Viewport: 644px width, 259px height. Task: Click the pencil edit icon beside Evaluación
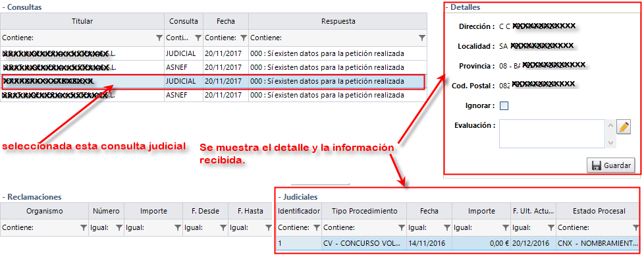[624, 127]
